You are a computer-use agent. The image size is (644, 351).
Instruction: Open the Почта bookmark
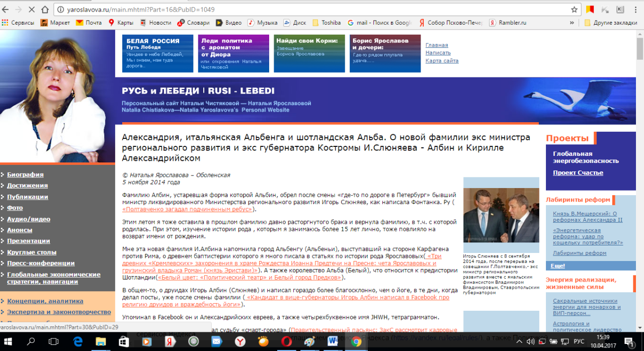pyautogui.click(x=89, y=23)
